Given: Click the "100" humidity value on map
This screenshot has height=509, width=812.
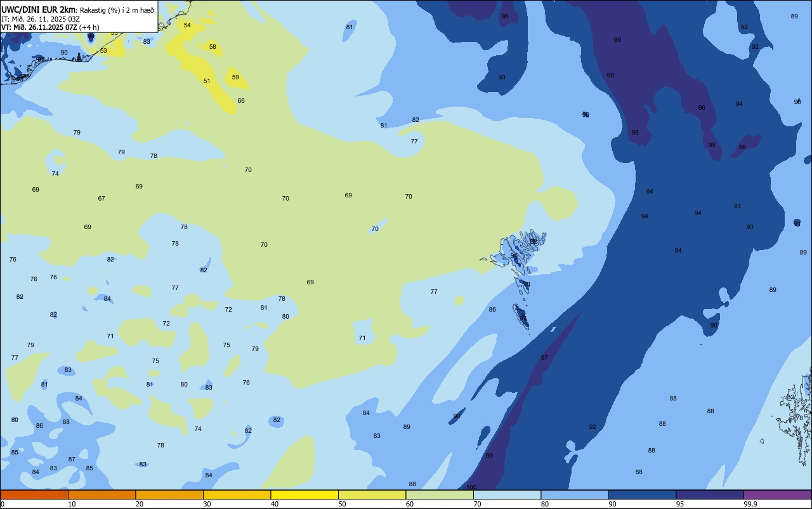Looking at the screenshot, I should click(x=471, y=487).
